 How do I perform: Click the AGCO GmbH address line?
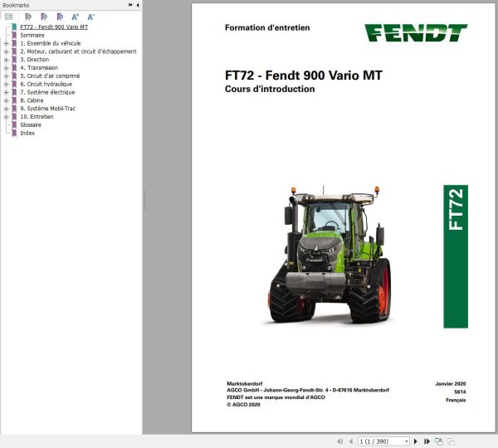308,390
